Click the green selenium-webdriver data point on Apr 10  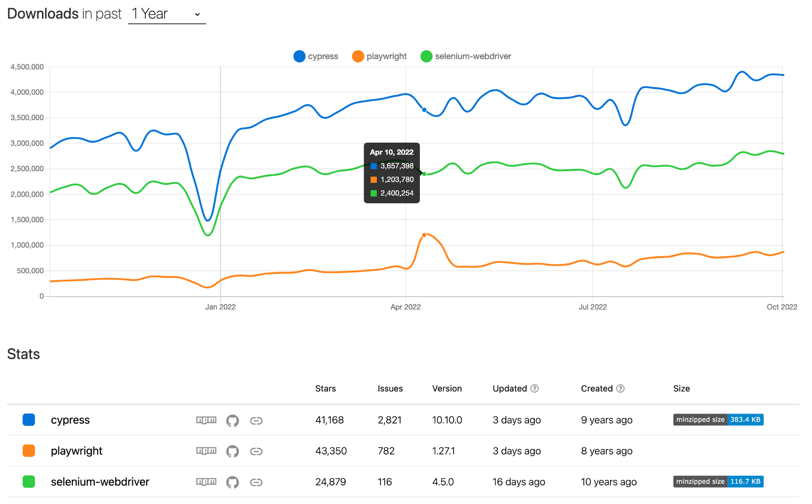point(424,174)
